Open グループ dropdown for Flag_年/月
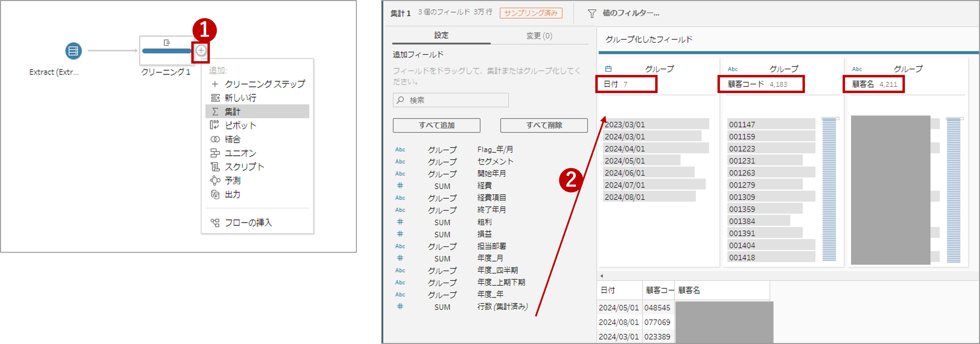The width and height of the screenshot is (980, 344). 442,150
